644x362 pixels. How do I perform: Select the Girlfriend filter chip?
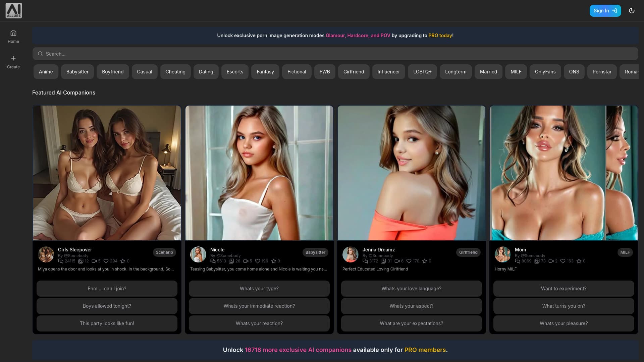point(354,71)
